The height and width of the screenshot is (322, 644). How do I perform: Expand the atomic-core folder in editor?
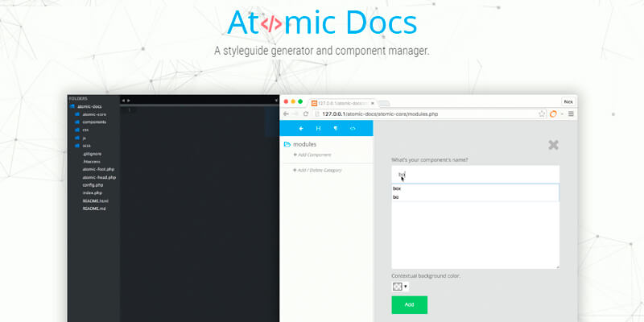91,114
